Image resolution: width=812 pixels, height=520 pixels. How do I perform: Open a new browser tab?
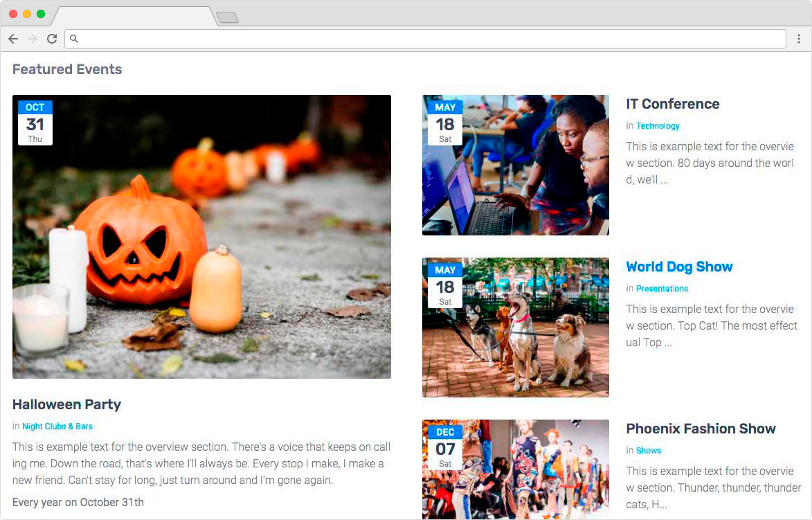(x=227, y=17)
